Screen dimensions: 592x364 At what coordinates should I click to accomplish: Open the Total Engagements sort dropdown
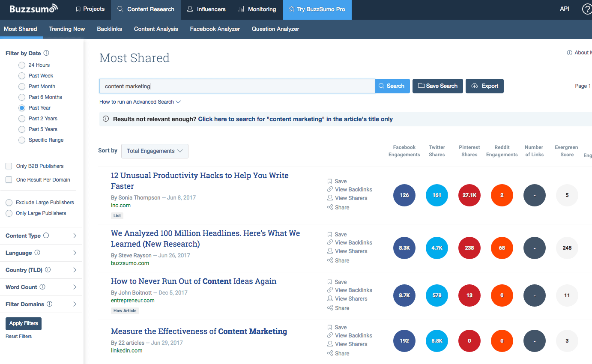click(x=155, y=151)
